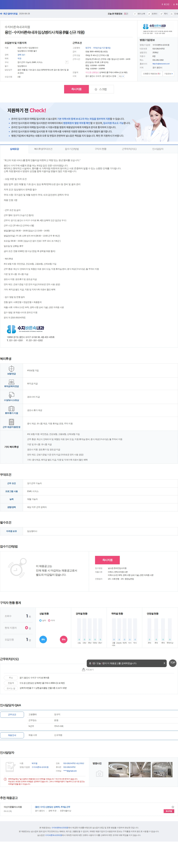Click 즉시지원 on the recommended job
The image size is (178, 868).
coord(169,811)
